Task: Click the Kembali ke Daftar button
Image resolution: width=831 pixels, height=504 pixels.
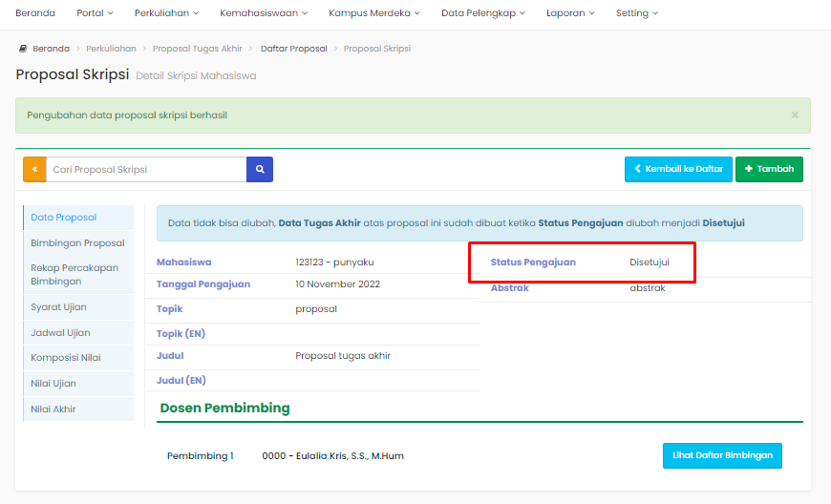Action: (x=678, y=169)
